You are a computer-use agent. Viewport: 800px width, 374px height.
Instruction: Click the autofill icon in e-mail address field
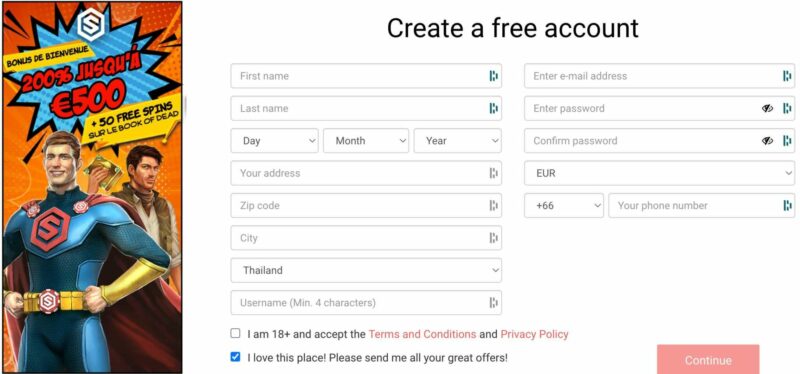787,76
